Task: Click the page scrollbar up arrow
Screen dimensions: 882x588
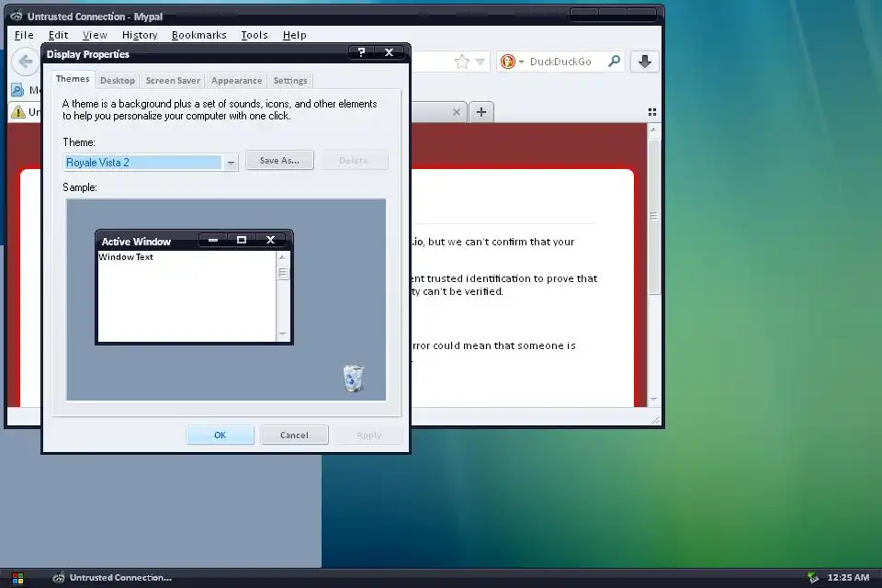Action: click(x=653, y=130)
